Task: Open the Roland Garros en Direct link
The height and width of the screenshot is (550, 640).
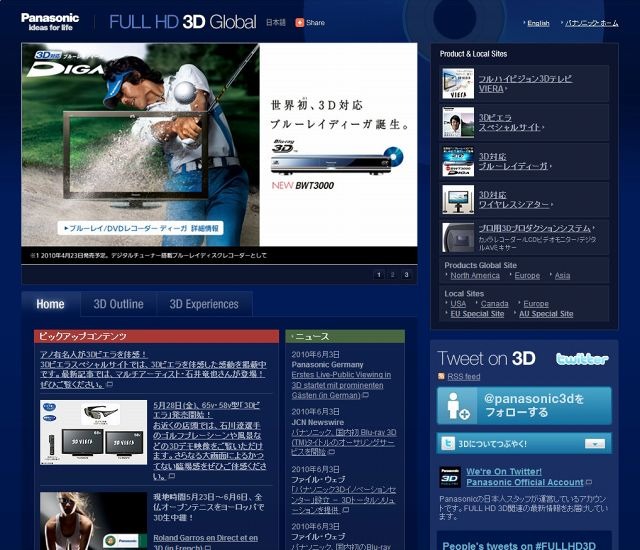Action: click(205, 543)
